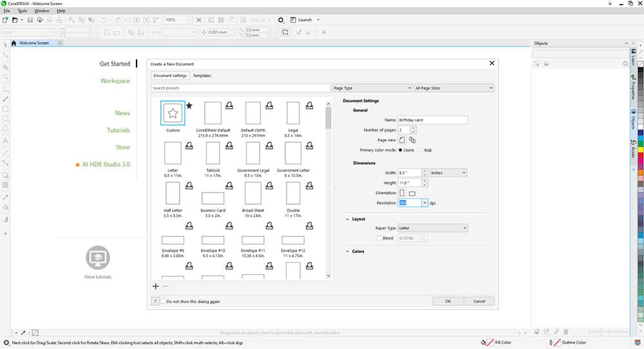Click the help question mark icon in dialog
Image resolution: width=644 pixels, height=349 pixels.
click(155, 301)
